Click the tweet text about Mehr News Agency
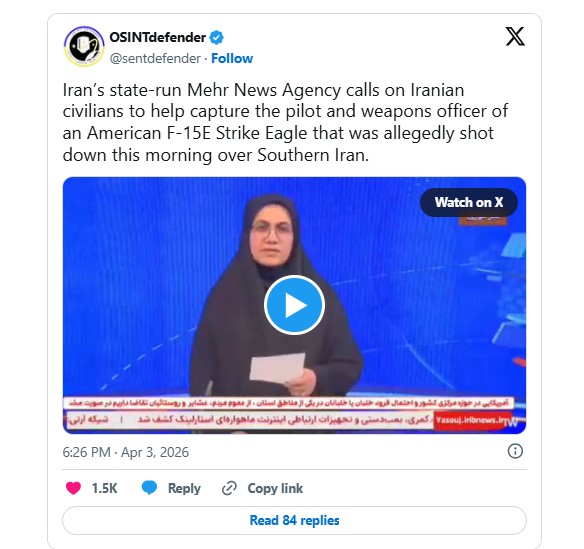 (285, 123)
